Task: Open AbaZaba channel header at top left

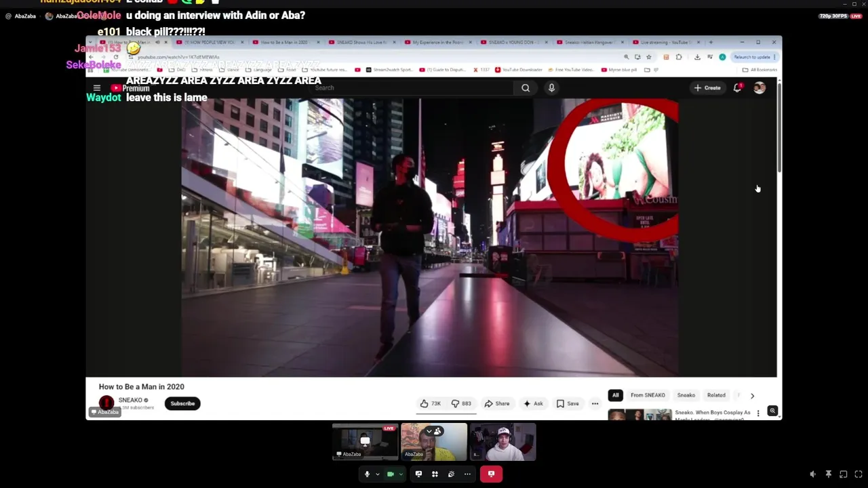Action: pos(20,16)
